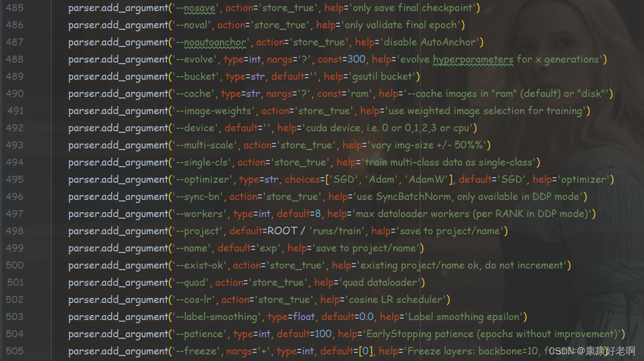
Task: Click the const=300 value on evolve line
Action: click(x=341, y=59)
